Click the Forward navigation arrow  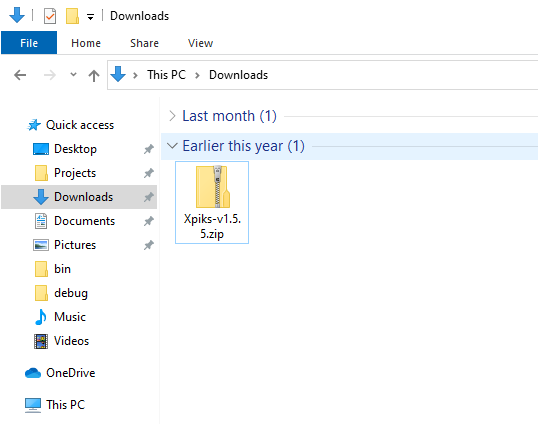tap(50, 75)
